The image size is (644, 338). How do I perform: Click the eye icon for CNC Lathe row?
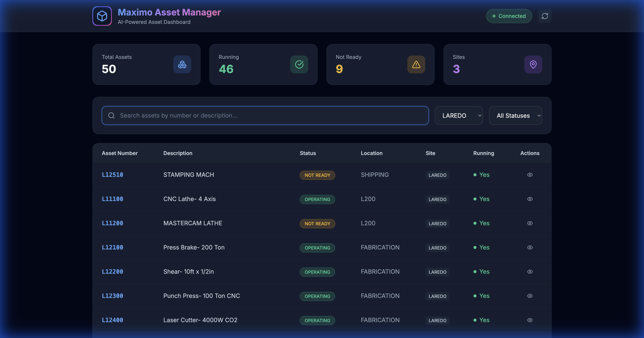(x=530, y=199)
